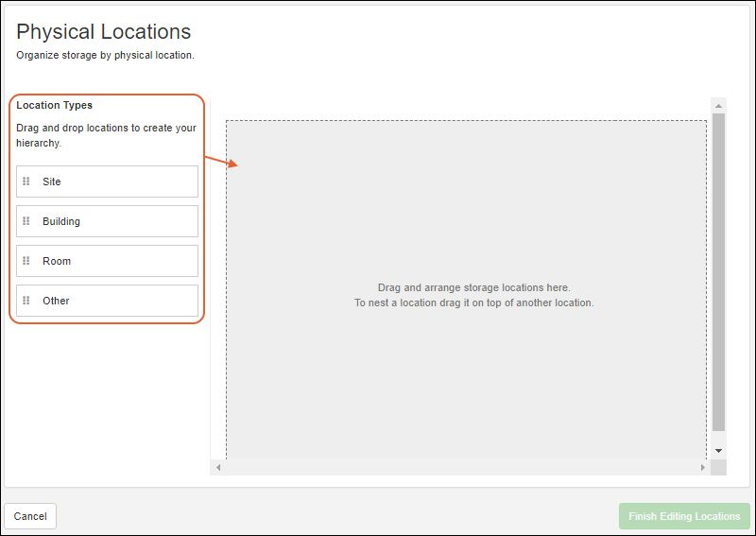This screenshot has width=756, height=536.
Task: Click the horizontal scrollbar track
Action: 460,468
